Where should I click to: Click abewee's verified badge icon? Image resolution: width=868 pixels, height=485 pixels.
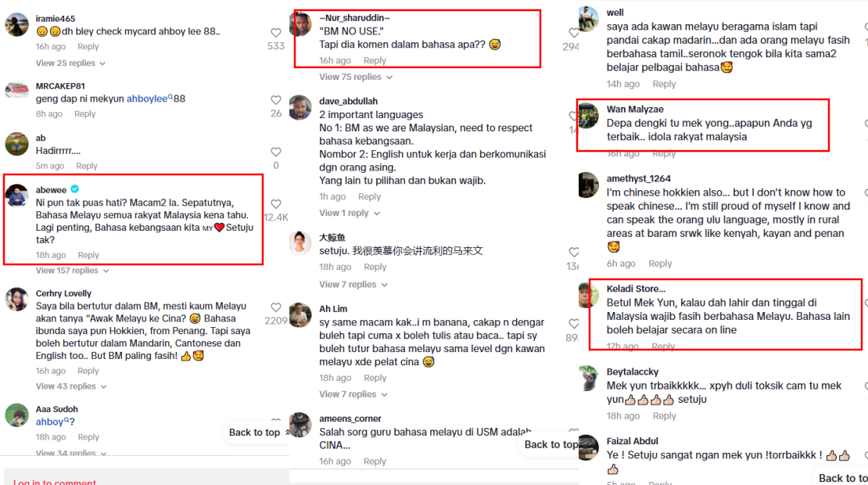coord(75,189)
